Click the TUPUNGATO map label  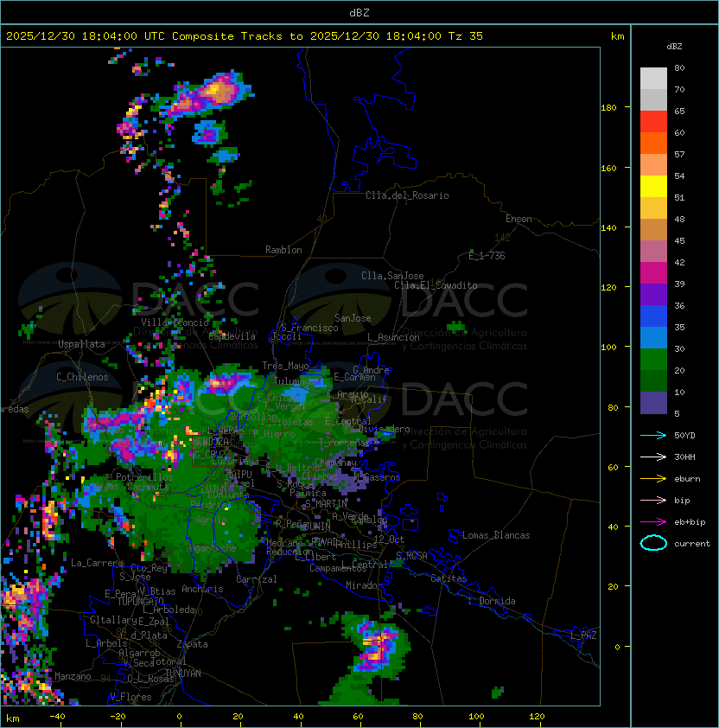click(x=141, y=601)
